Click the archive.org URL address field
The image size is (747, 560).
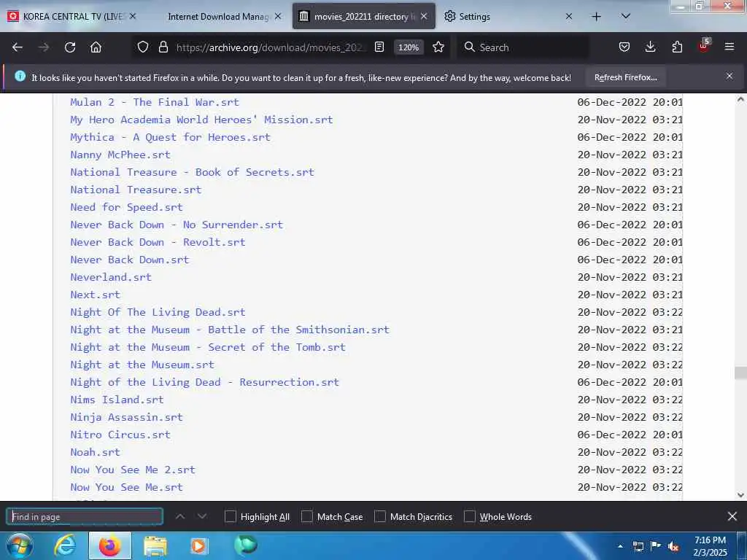[x=271, y=47]
